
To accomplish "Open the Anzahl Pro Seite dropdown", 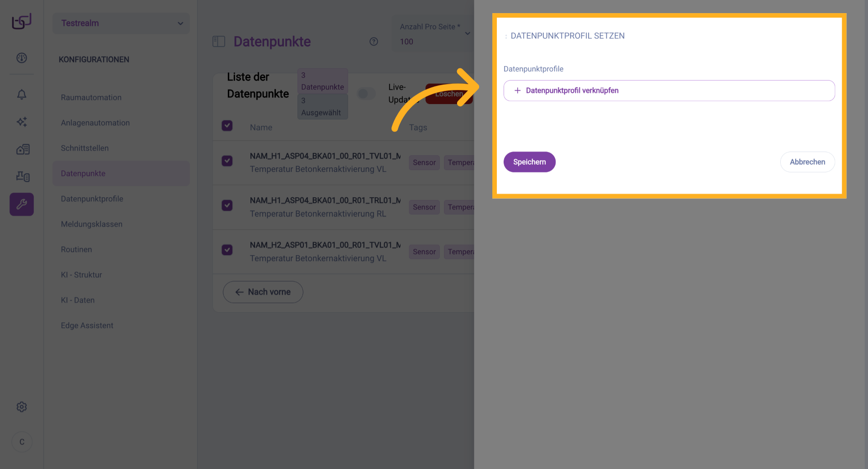I will click(434, 35).
